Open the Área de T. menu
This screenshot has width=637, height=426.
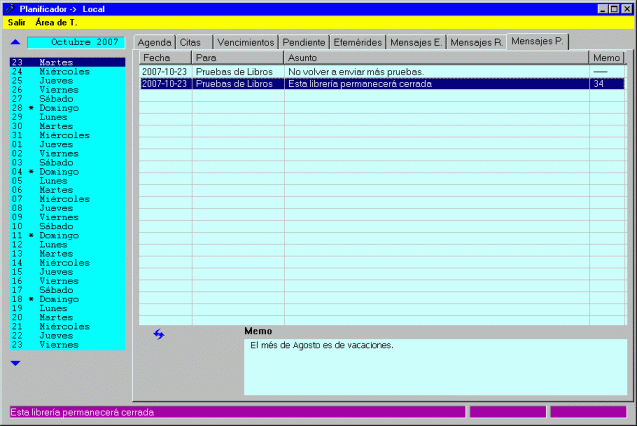coord(56,22)
